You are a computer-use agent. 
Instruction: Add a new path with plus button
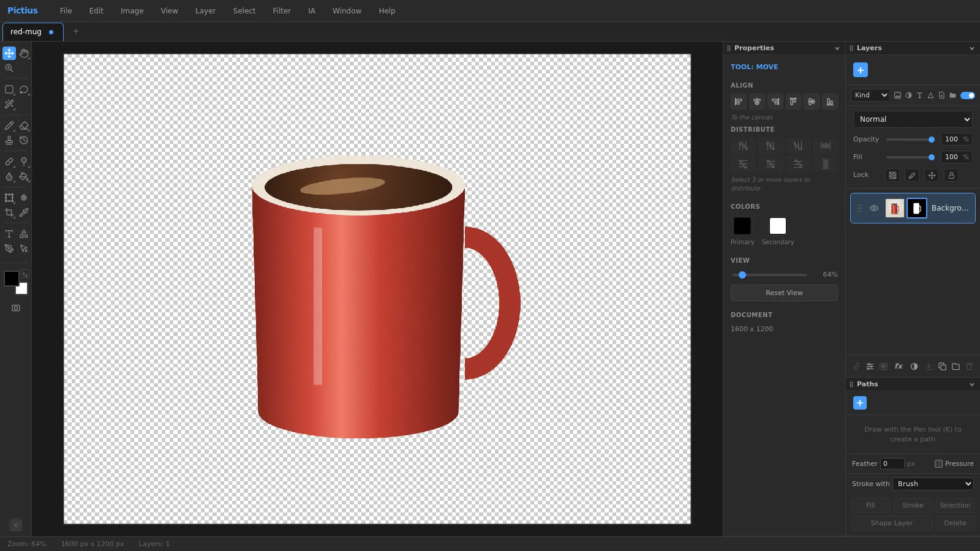click(860, 403)
